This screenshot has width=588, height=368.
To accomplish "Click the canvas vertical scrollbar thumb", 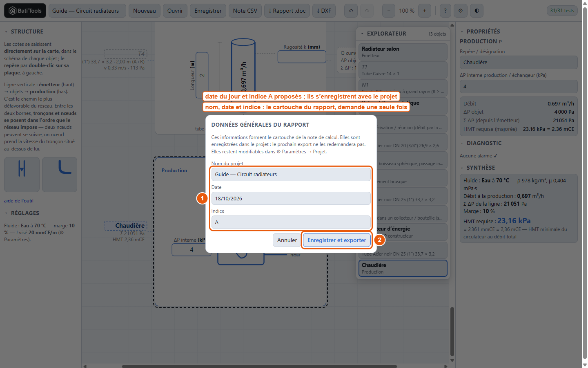I will (452, 331).
